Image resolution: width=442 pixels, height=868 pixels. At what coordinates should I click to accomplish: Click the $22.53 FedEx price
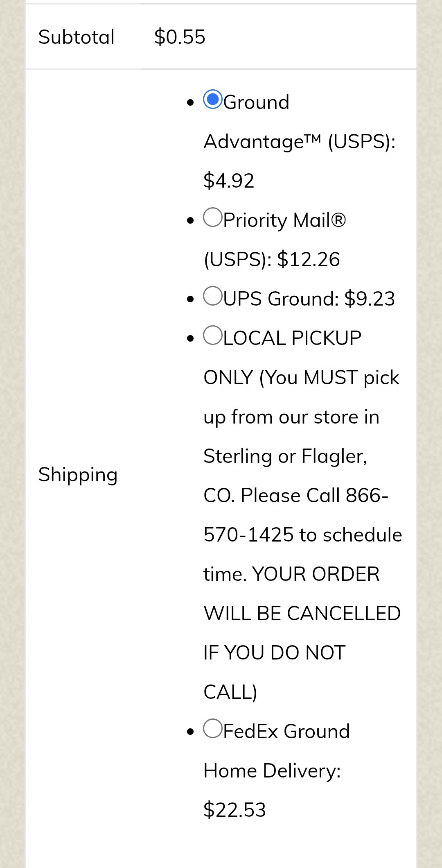tap(235, 810)
